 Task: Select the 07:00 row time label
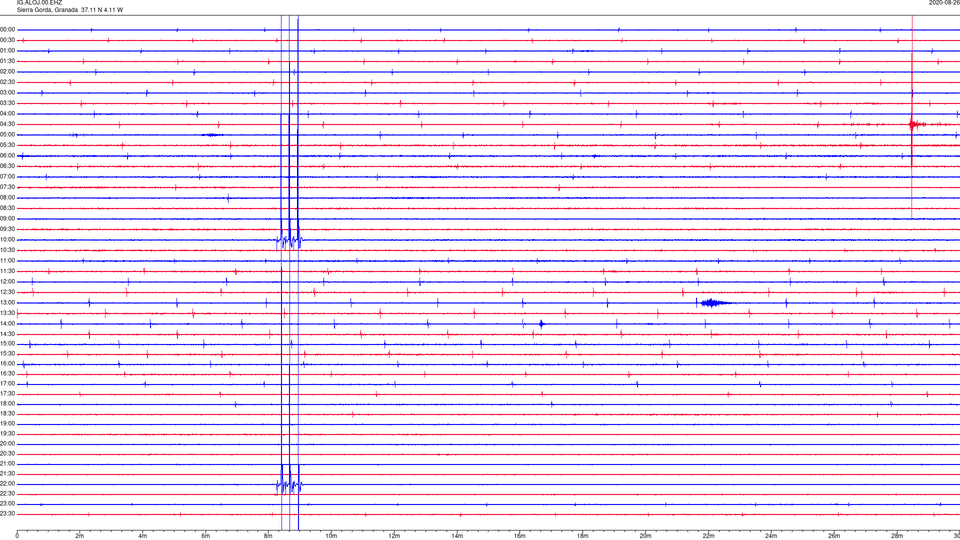pos(7,176)
